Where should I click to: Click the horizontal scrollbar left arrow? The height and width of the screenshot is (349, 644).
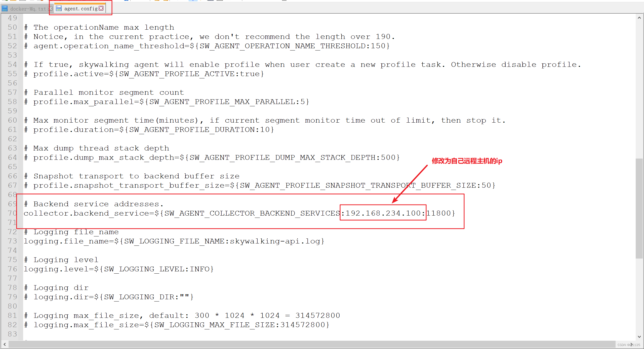pyautogui.click(x=5, y=344)
